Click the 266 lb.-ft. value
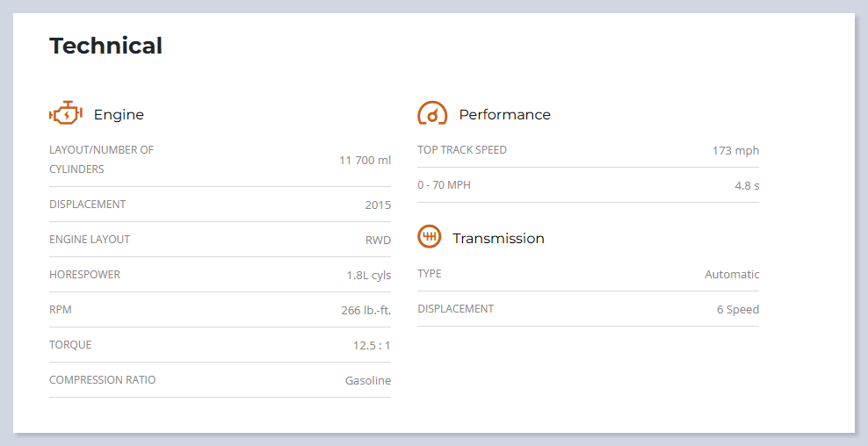868x446 pixels. click(x=365, y=310)
